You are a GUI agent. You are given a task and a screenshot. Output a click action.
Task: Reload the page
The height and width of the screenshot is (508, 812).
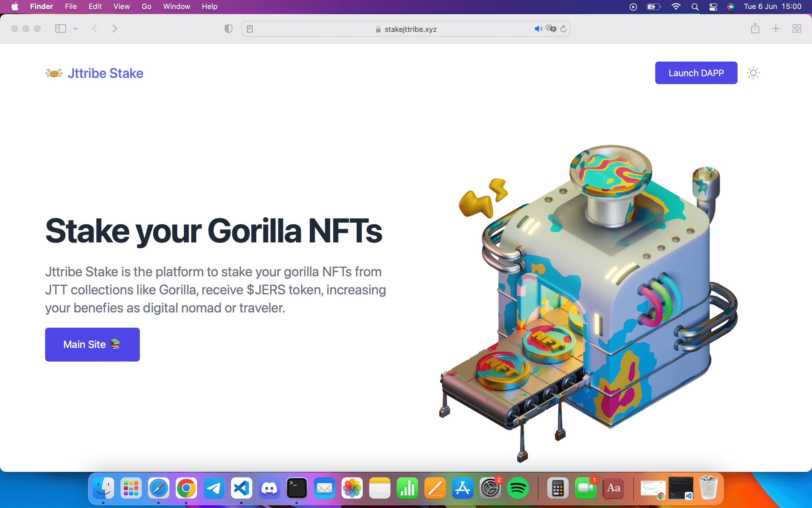tap(563, 29)
